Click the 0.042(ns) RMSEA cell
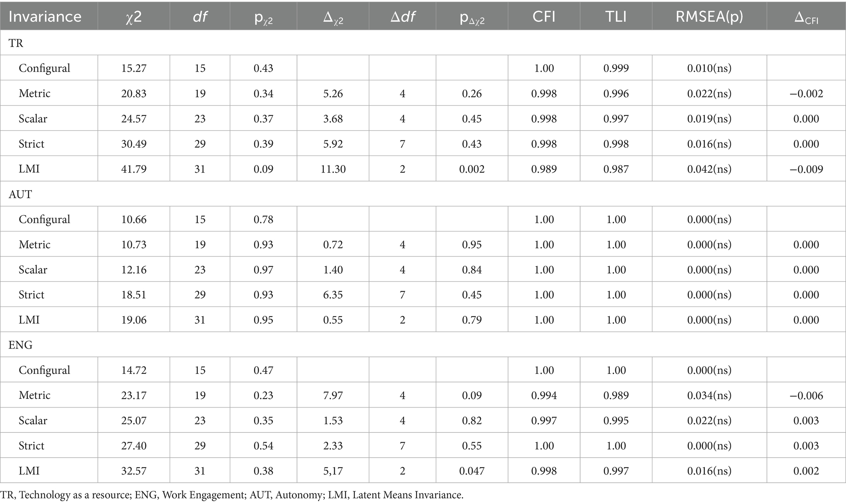Image resolution: width=846 pixels, height=504 pixels. (x=709, y=169)
